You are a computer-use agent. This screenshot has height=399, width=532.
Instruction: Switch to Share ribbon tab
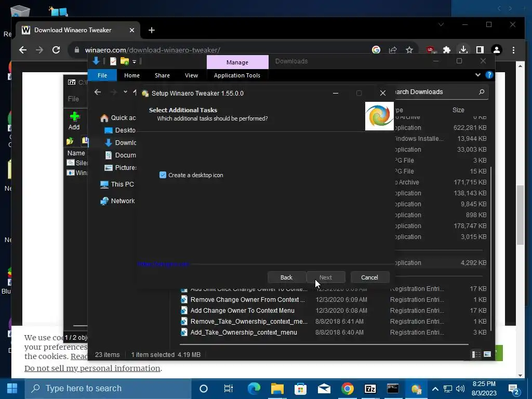click(162, 75)
